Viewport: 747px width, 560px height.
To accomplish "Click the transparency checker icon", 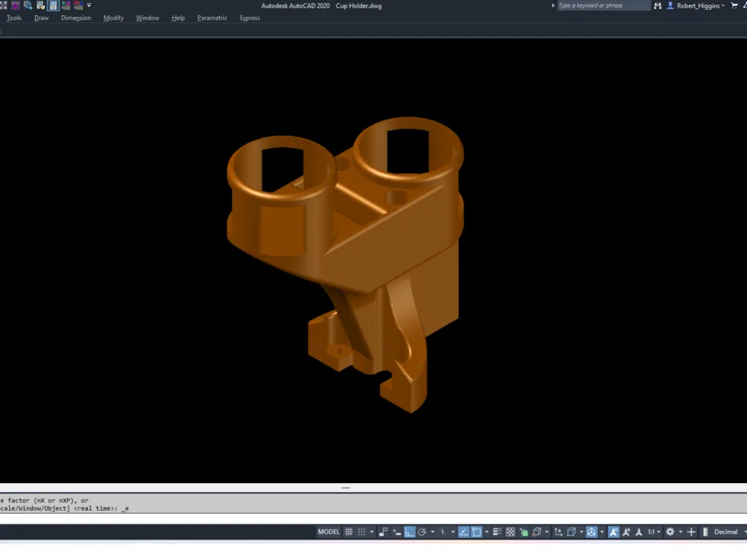I will click(510, 532).
